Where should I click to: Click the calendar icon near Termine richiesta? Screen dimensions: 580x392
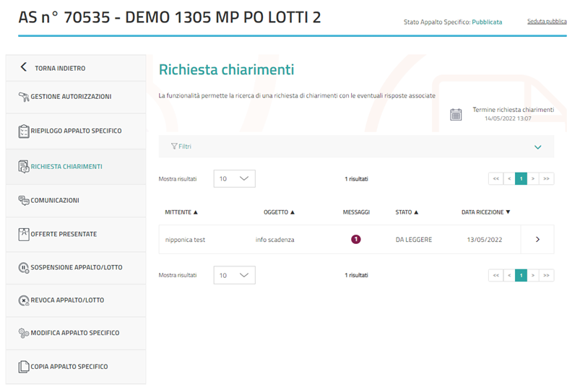456,114
